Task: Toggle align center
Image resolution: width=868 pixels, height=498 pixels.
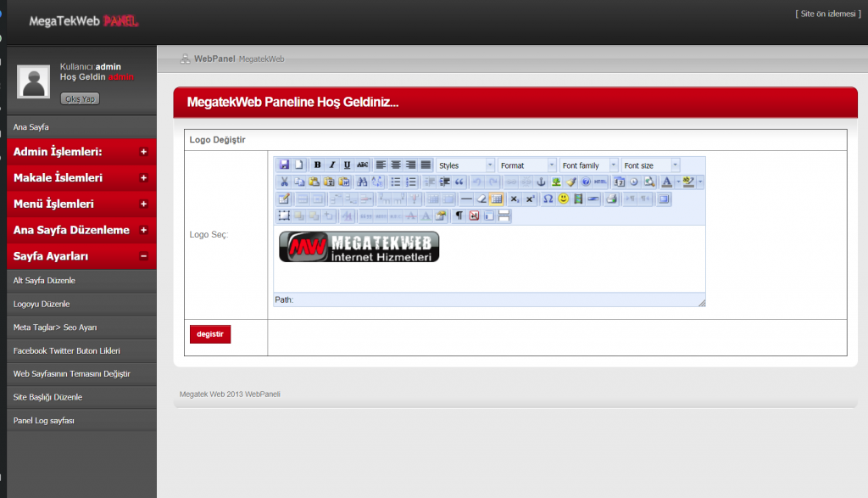Action: 396,165
